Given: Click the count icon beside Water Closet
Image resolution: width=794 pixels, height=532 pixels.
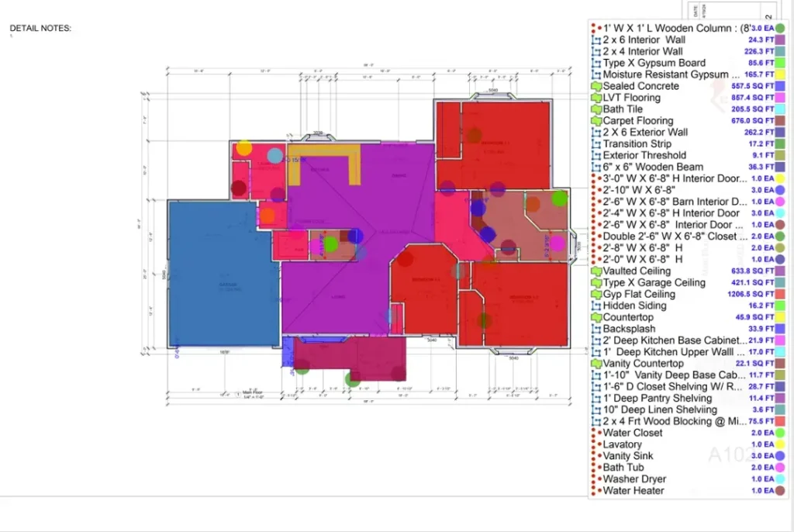Looking at the screenshot, I should (x=595, y=433).
